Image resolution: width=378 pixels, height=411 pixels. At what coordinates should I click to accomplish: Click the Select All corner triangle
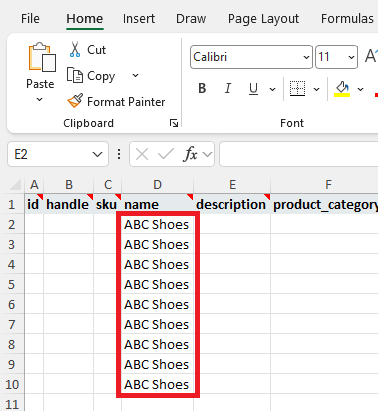[x=15, y=184]
